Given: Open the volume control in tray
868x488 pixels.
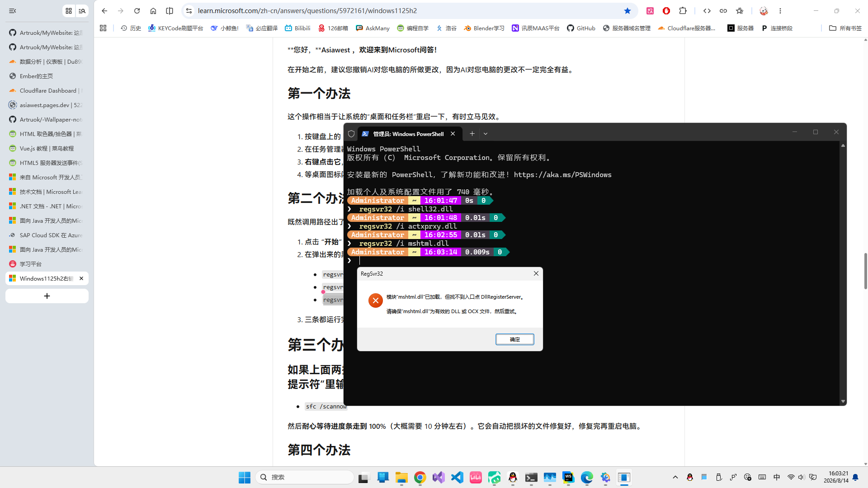Looking at the screenshot, I should (801, 477).
